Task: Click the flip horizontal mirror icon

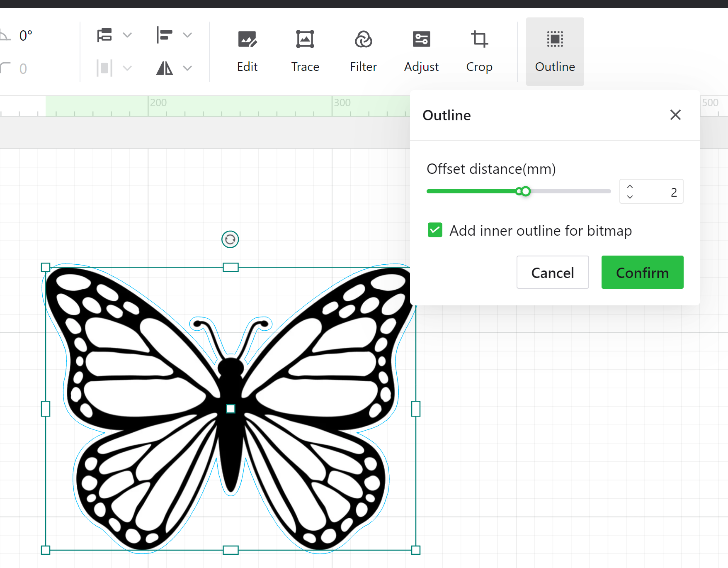Action: (164, 68)
